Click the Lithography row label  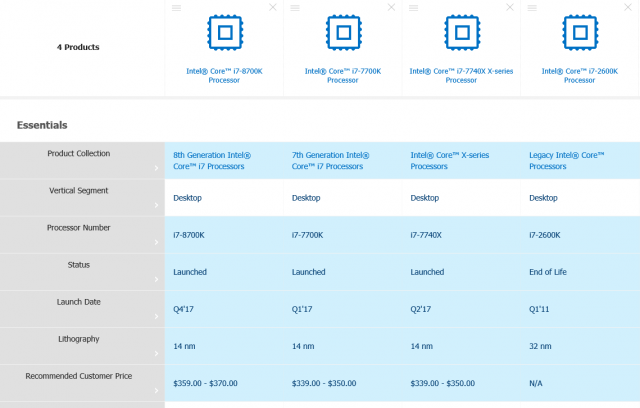point(79,339)
